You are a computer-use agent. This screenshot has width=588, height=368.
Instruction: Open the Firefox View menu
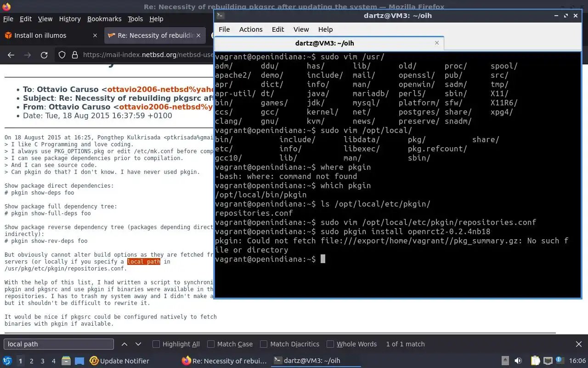point(45,19)
